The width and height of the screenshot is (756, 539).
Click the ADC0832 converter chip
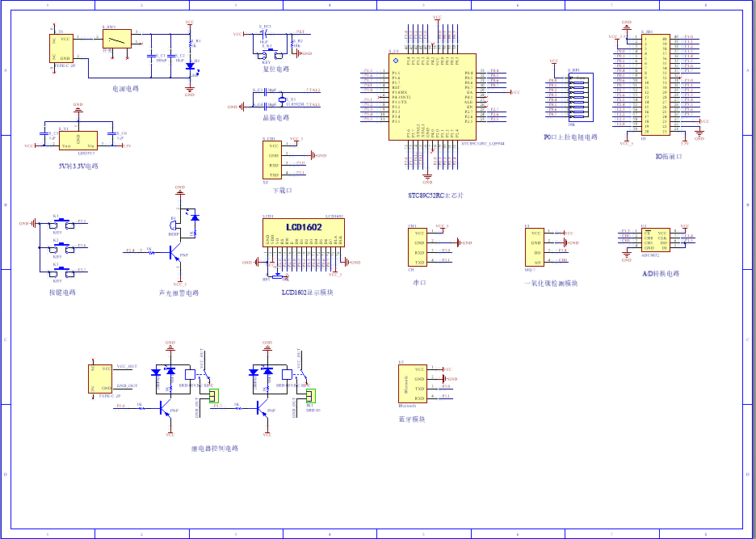(x=655, y=240)
